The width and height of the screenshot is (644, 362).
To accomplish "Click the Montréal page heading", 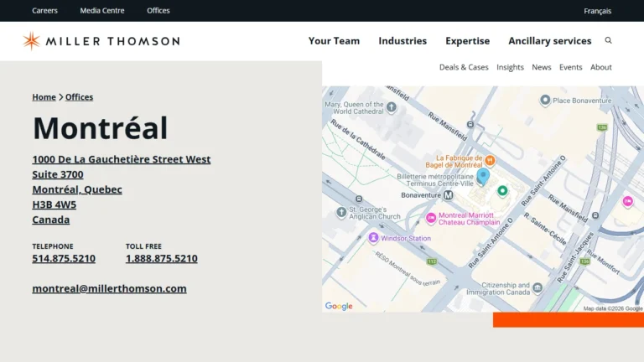I will click(101, 128).
